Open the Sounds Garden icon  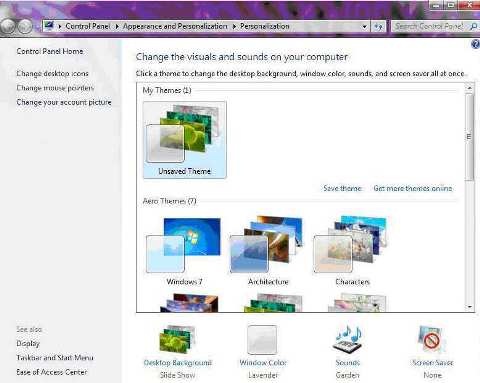tap(347, 339)
